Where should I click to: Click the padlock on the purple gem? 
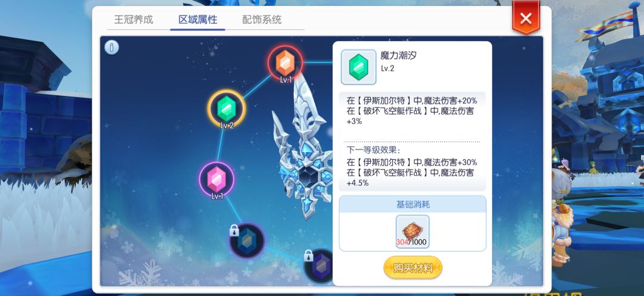pyautogui.click(x=308, y=256)
